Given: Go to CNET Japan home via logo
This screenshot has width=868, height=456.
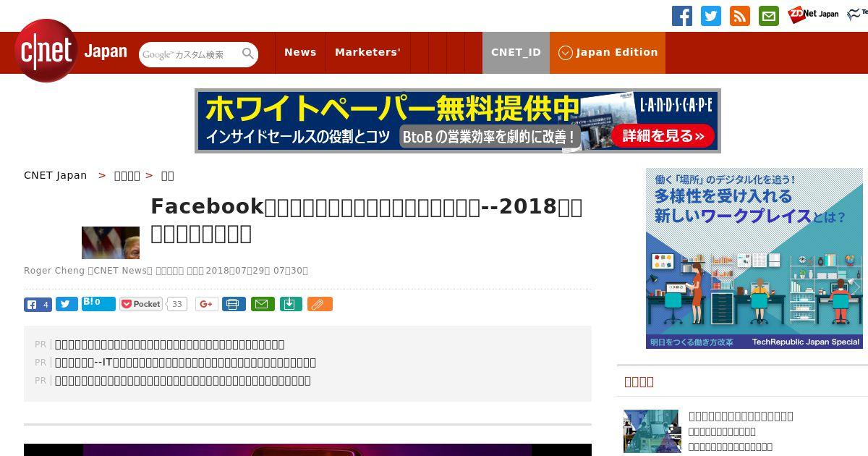Looking at the screenshot, I should (x=71, y=51).
